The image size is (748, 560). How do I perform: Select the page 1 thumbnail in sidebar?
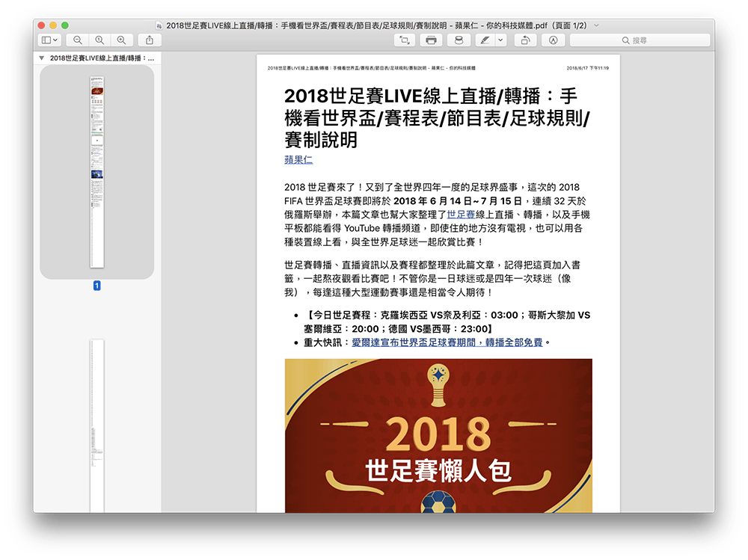(96, 172)
